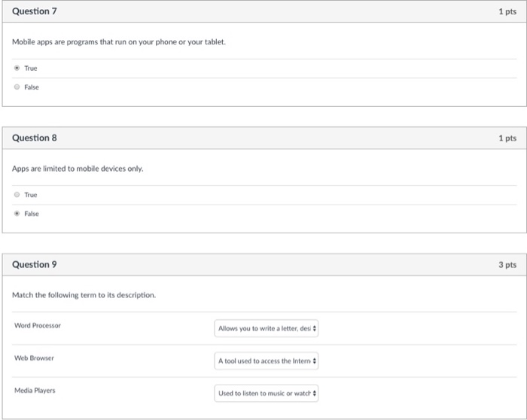Image resolution: width=527 pixels, height=420 pixels.
Task: Click the Question 9 header title
Action: pos(35,265)
